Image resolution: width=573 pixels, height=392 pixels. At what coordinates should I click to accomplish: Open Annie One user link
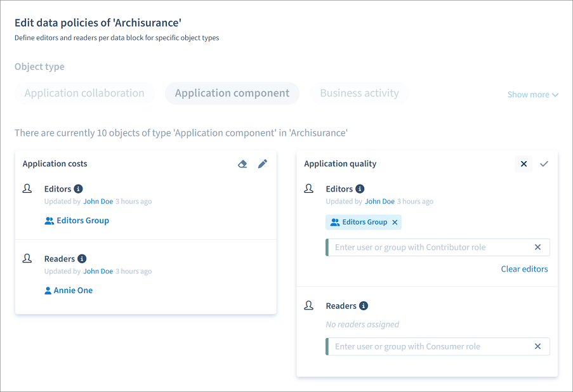pyautogui.click(x=73, y=291)
